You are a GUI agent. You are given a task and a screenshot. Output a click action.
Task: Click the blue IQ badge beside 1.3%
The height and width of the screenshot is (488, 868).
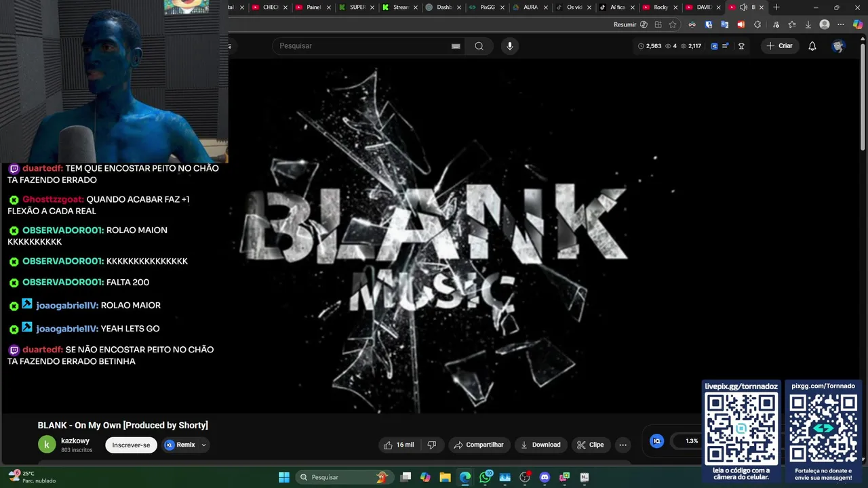click(656, 441)
